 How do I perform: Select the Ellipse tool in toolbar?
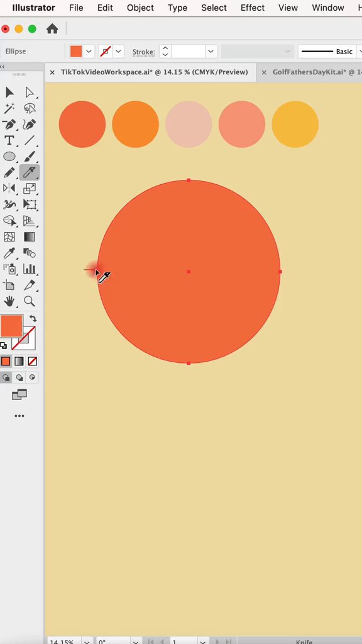[x=9, y=156]
